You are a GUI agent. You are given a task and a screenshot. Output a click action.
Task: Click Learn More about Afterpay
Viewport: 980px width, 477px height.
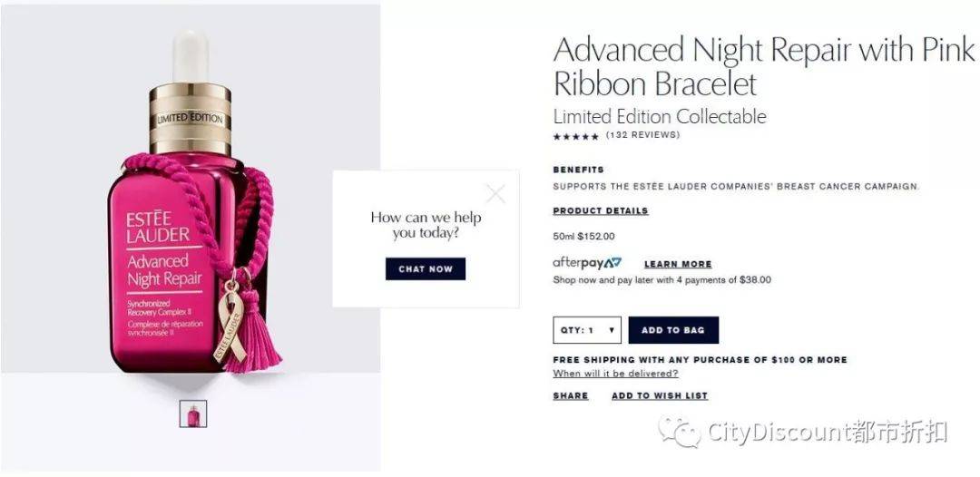678,264
